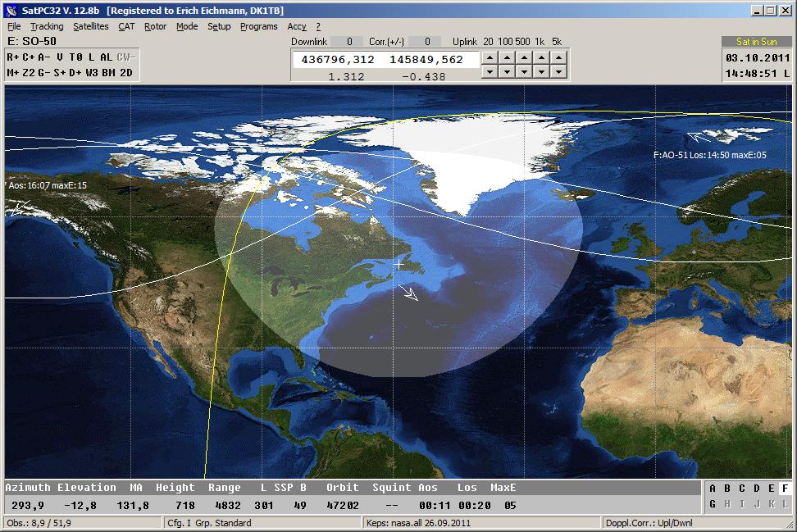Click the SO-50 crosshair marker on map
This screenshot has height=532, width=797.
pos(399,265)
